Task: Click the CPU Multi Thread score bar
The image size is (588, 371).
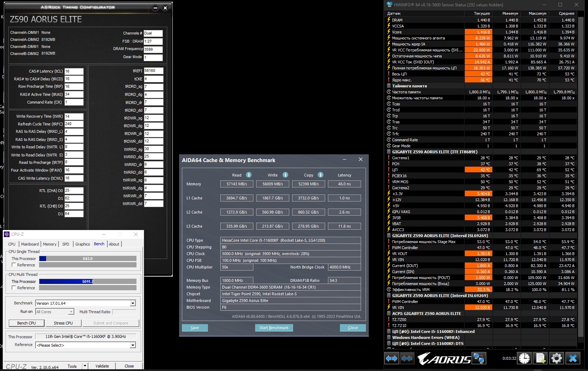Action: [88, 282]
